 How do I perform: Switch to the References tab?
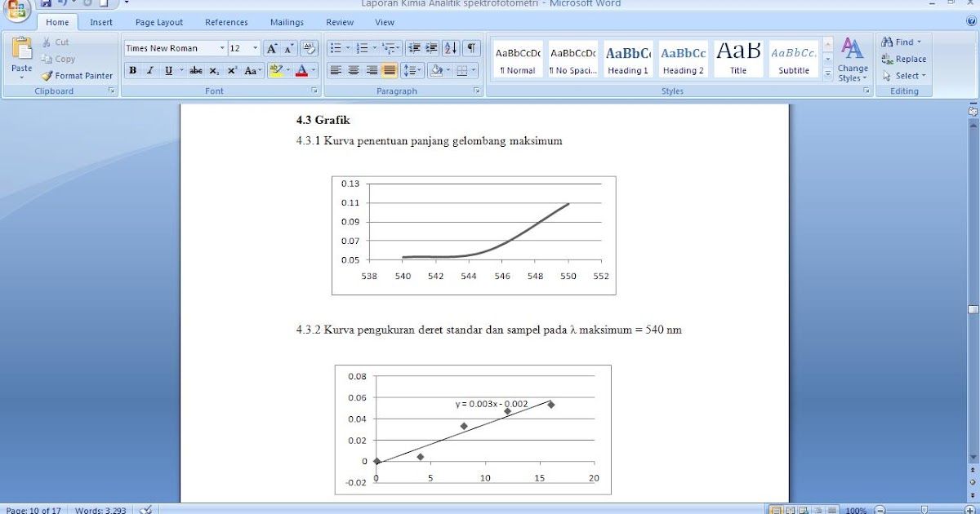point(226,22)
